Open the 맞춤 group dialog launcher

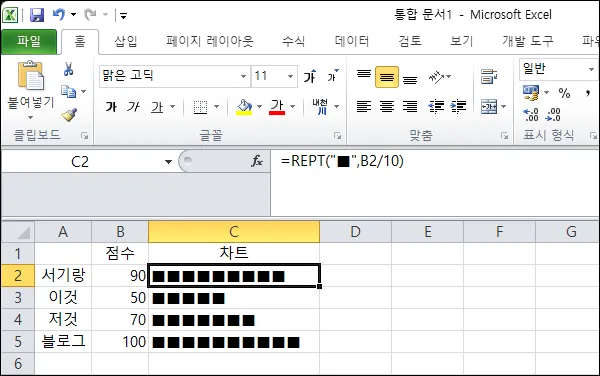tap(505, 136)
